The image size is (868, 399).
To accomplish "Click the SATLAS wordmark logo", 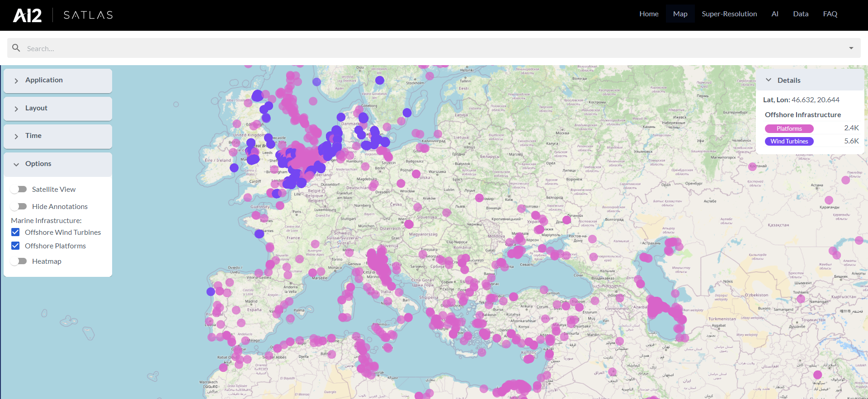I will 88,15.
